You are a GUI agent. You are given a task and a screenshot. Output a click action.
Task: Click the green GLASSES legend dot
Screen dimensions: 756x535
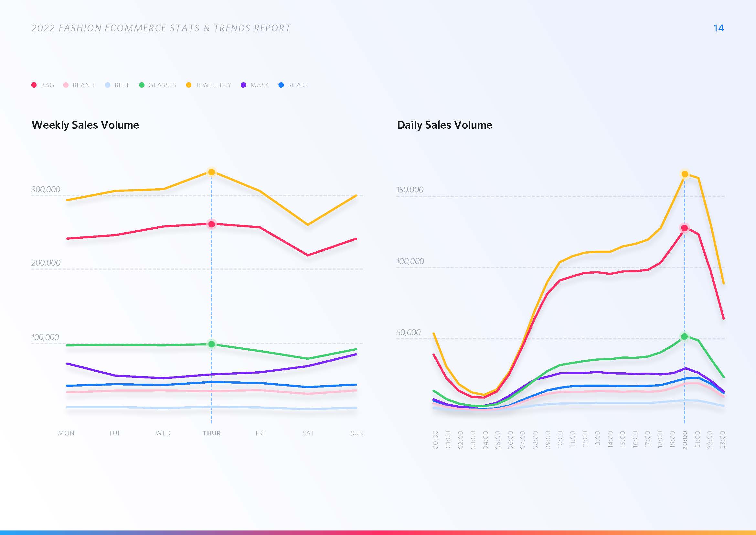coord(142,85)
